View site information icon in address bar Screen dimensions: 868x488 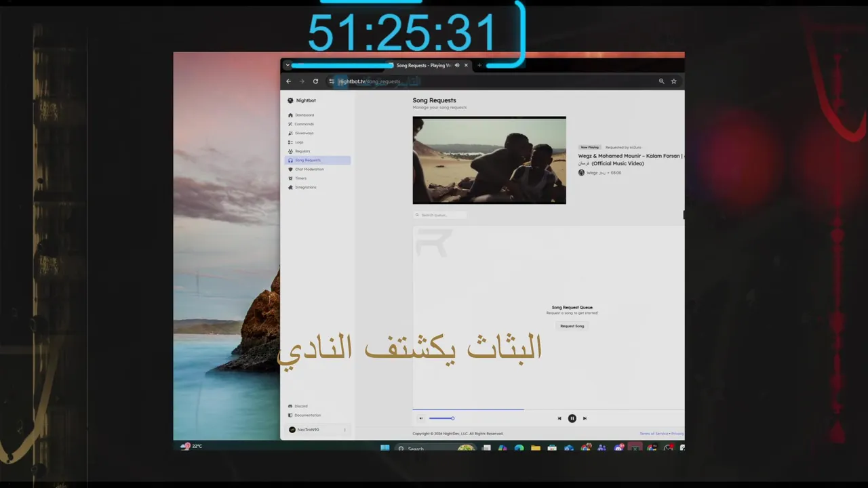[332, 81]
